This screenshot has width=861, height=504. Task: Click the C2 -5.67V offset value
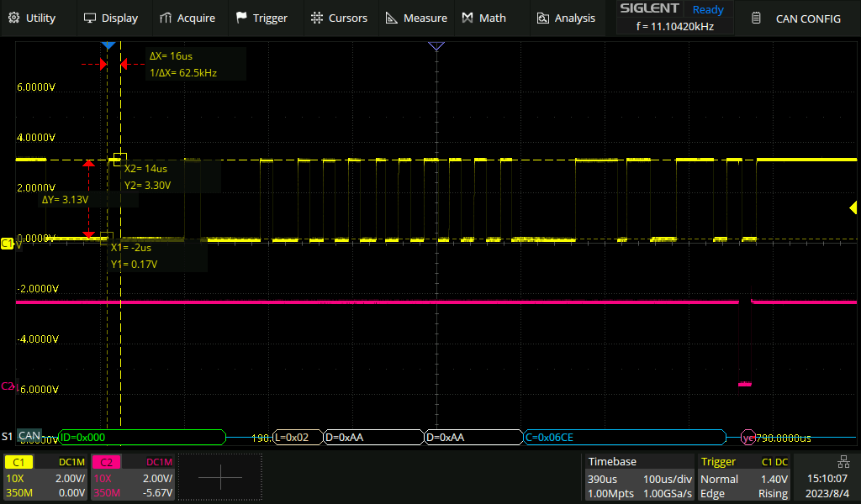(x=157, y=493)
